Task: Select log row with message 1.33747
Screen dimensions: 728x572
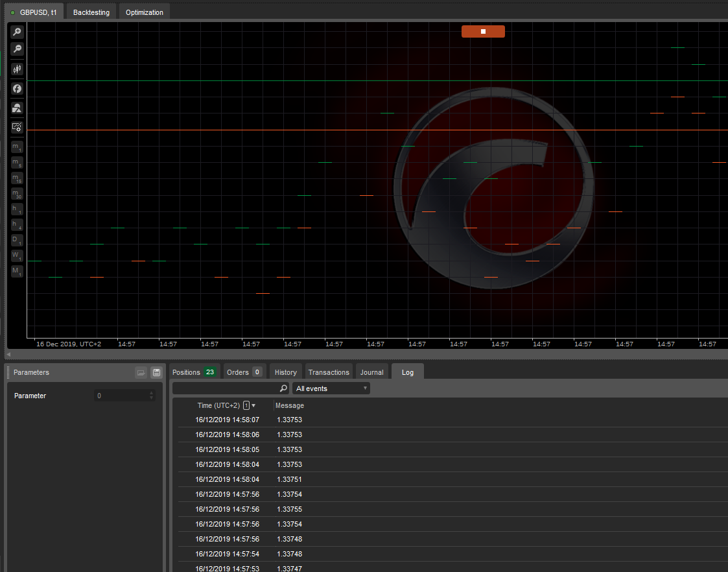Action: 452,567
